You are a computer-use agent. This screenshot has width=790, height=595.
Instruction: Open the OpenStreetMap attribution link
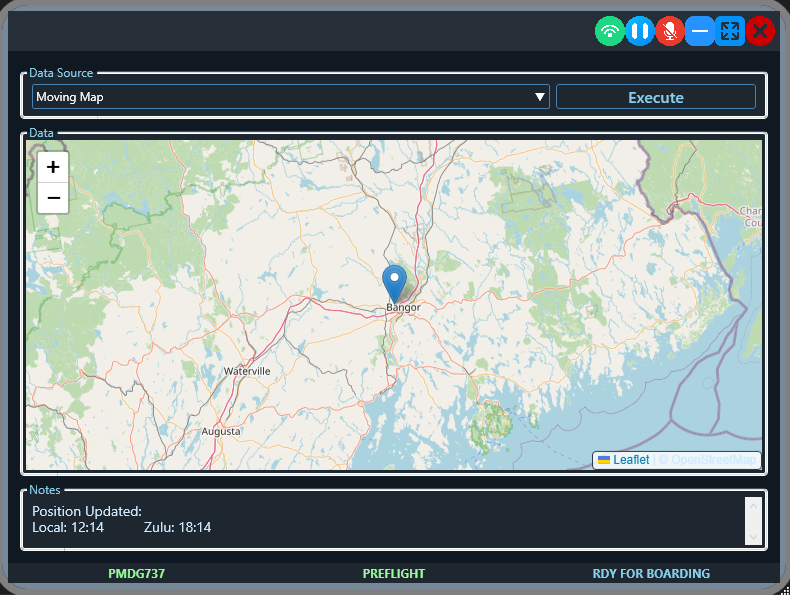click(713, 460)
